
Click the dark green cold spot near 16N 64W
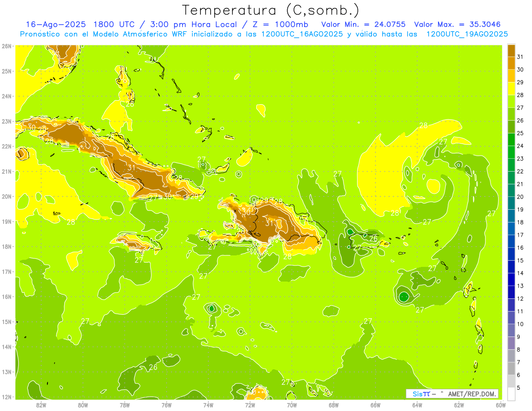pos(403,297)
